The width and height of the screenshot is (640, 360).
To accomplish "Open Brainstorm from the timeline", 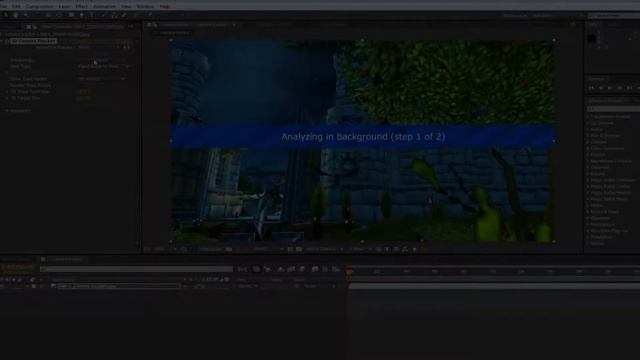I will click(x=315, y=269).
